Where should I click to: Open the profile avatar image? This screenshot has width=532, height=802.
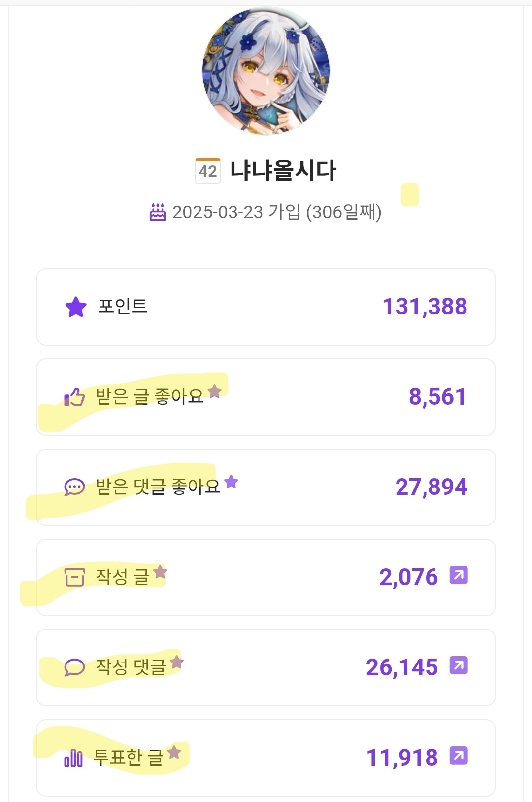coord(266,70)
